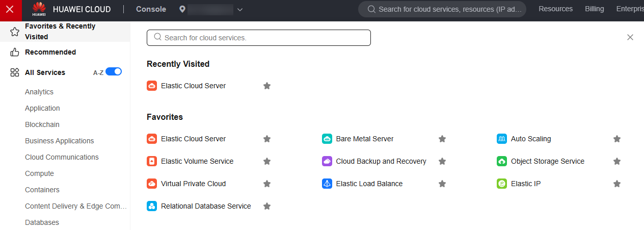Open the Billing menu
The width and height of the screenshot is (644, 230).
(x=595, y=9)
